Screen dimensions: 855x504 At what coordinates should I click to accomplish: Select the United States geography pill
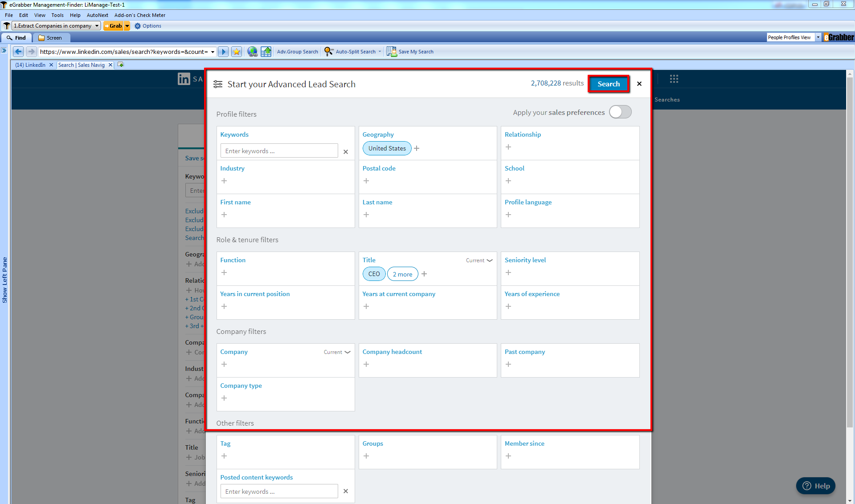pyautogui.click(x=387, y=148)
